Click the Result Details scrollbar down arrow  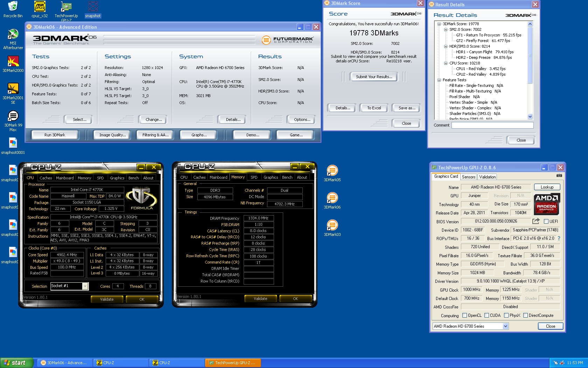point(530,117)
